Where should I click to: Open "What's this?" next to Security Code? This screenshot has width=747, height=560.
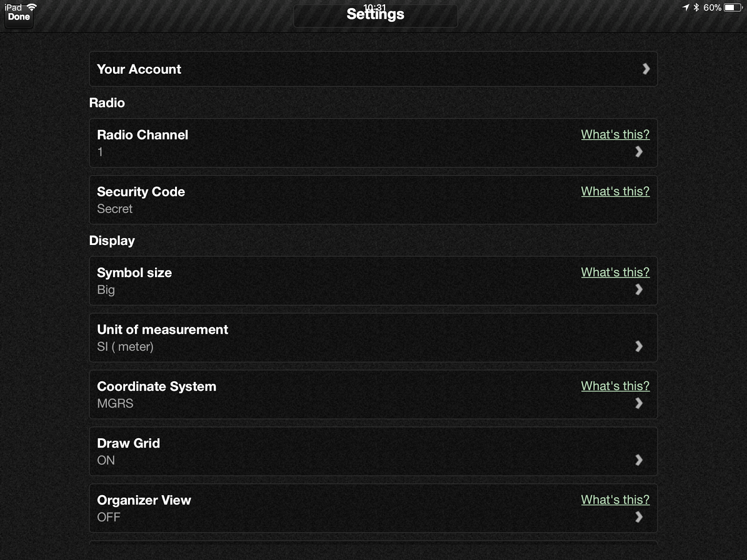615,191
